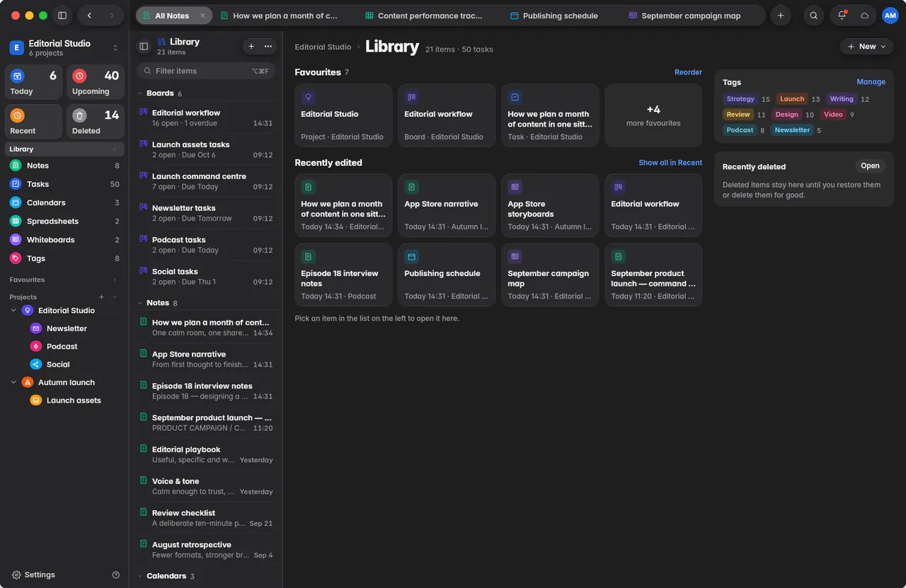The height and width of the screenshot is (588, 906).
Task: Open the Upcoming smart list card
Action: pos(96,83)
